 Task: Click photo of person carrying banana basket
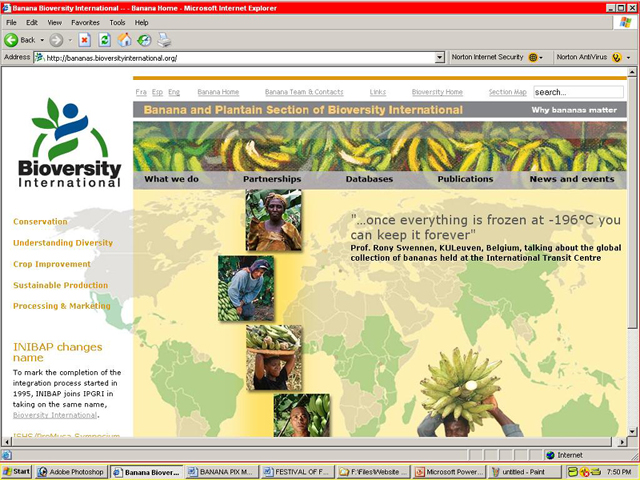coord(274,358)
